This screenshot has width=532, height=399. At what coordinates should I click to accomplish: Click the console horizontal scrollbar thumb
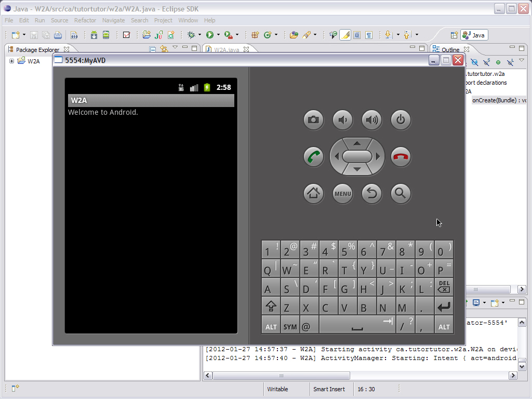(281, 376)
